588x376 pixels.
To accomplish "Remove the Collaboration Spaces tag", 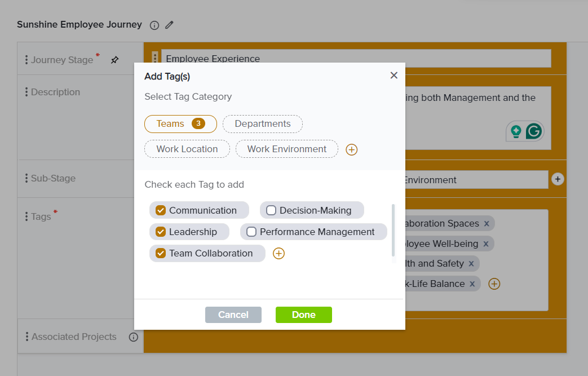I will point(486,224).
